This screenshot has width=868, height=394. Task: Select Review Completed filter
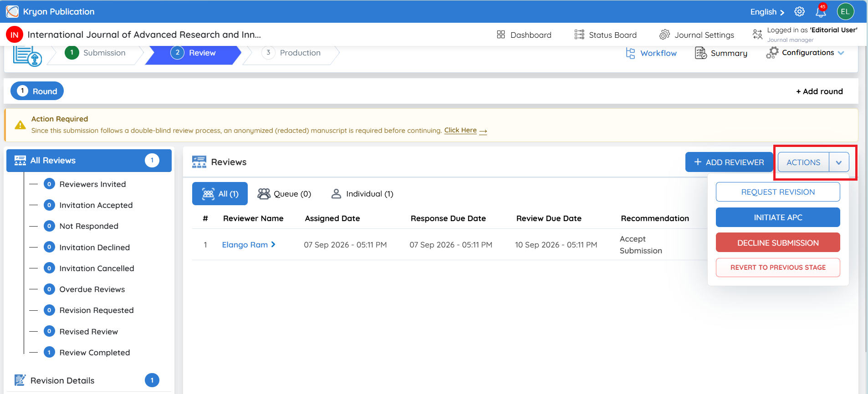coord(95,353)
